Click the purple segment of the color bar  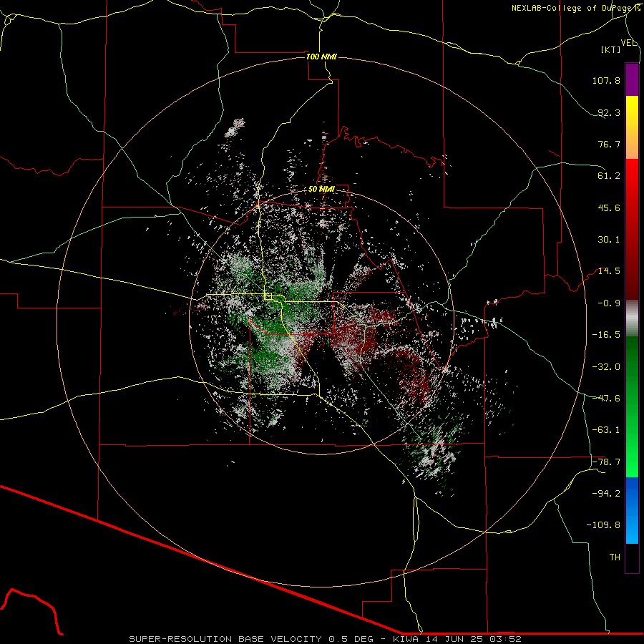632,79
